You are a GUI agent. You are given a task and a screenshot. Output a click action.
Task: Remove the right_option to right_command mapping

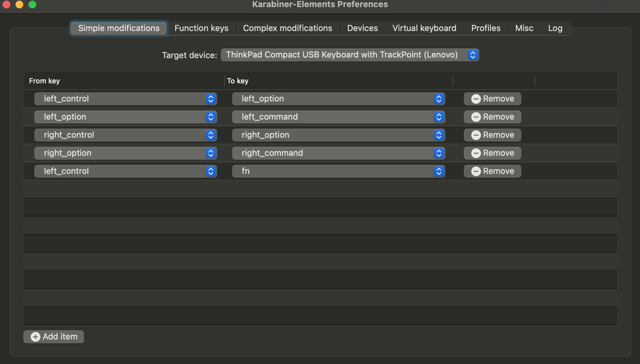492,153
